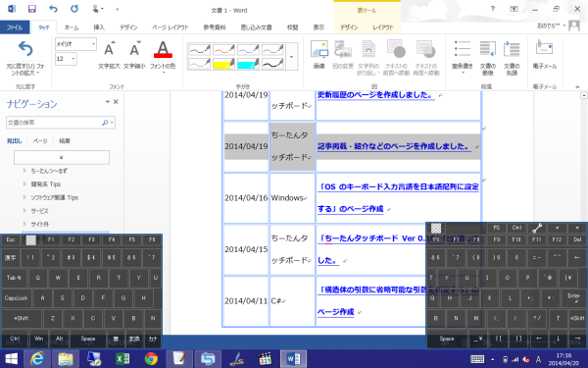Switch to ホーム ribbon tab
The height and width of the screenshot is (368, 588).
click(x=72, y=27)
